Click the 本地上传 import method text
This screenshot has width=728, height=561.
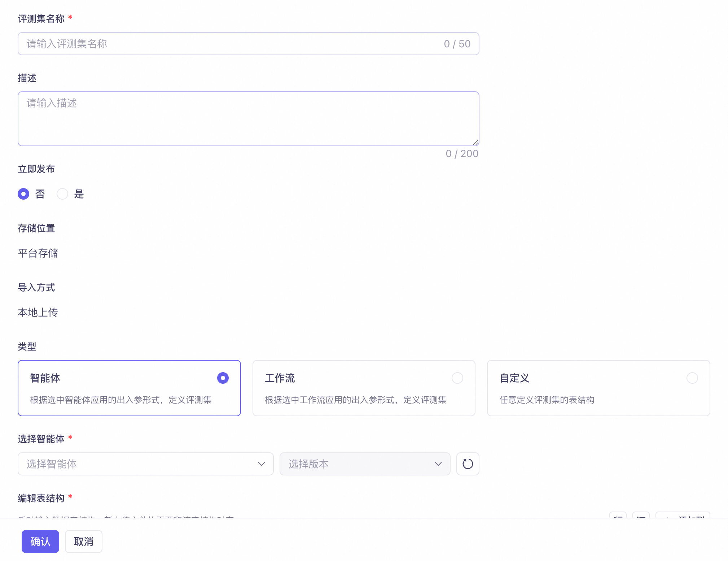tap(38, 312)
